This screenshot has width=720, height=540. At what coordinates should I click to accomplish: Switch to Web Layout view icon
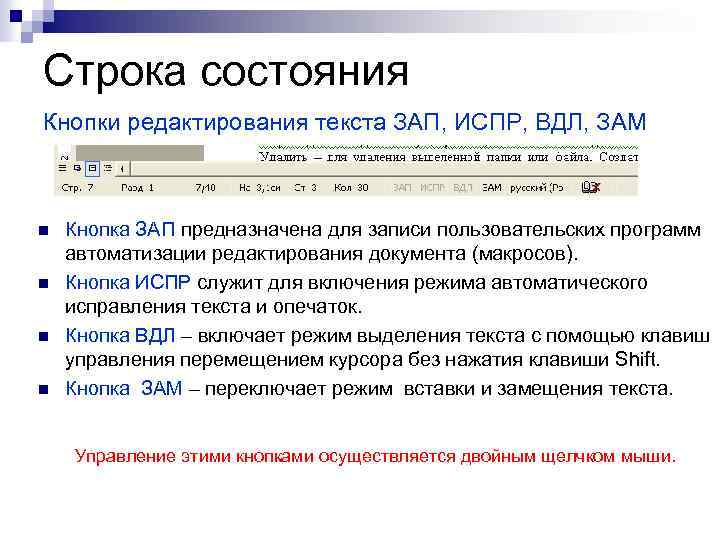[77, 168]
